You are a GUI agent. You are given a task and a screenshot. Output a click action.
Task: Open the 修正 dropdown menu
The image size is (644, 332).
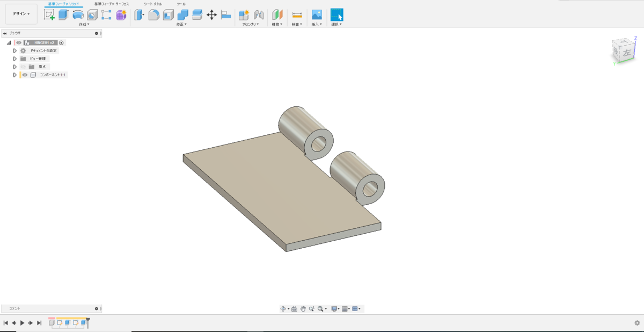[181, 24]
